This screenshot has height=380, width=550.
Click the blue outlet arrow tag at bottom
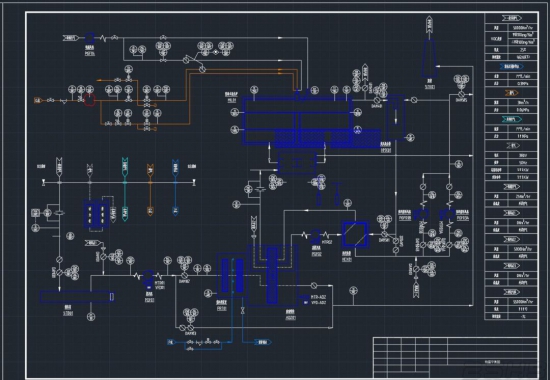pyautogui.click(x=262, y=342)
